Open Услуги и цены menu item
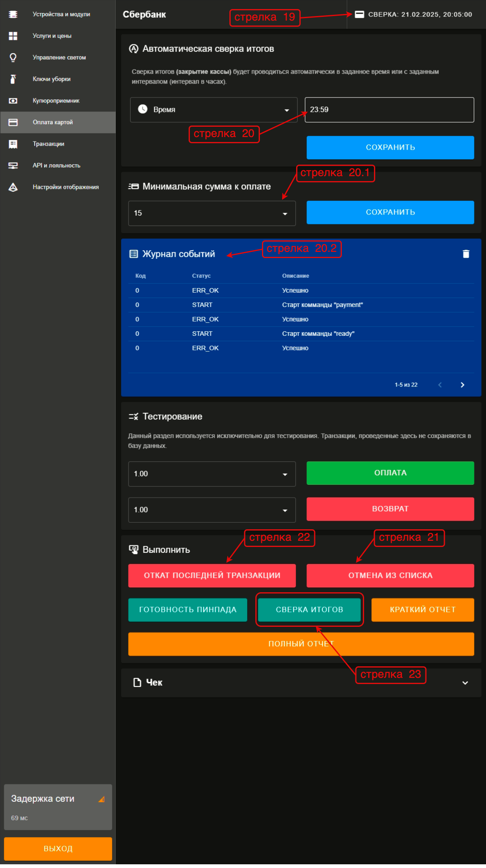Viewport: 486px width, 868px height. 58,36
